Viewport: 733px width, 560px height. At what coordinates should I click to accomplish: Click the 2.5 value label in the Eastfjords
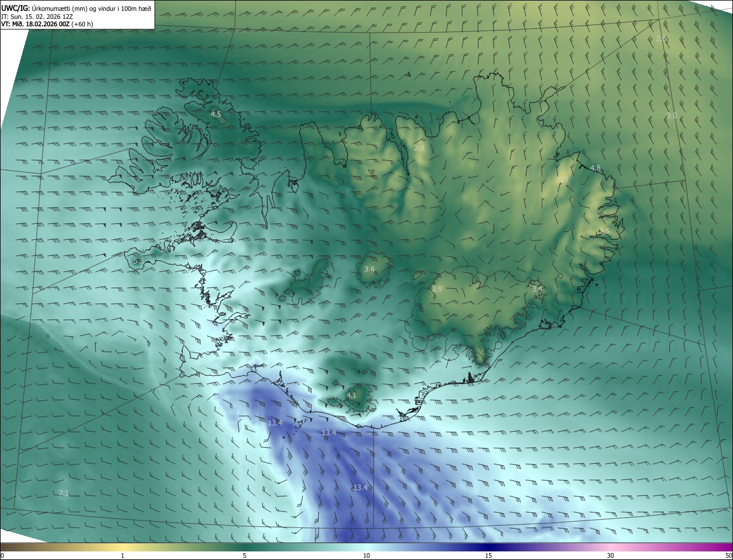click(605, 231)
